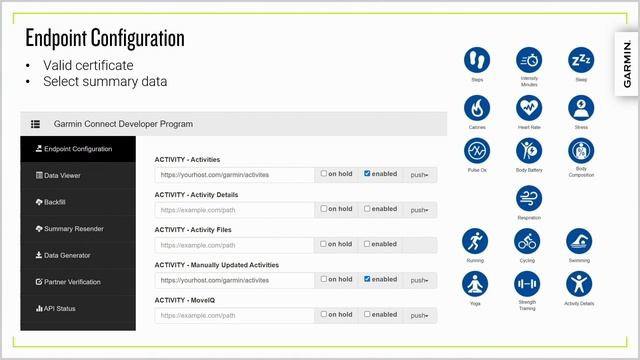Open Endpoint Configuration in sidebar
Viewport: 640px width, 360px height.
(78, 149)
